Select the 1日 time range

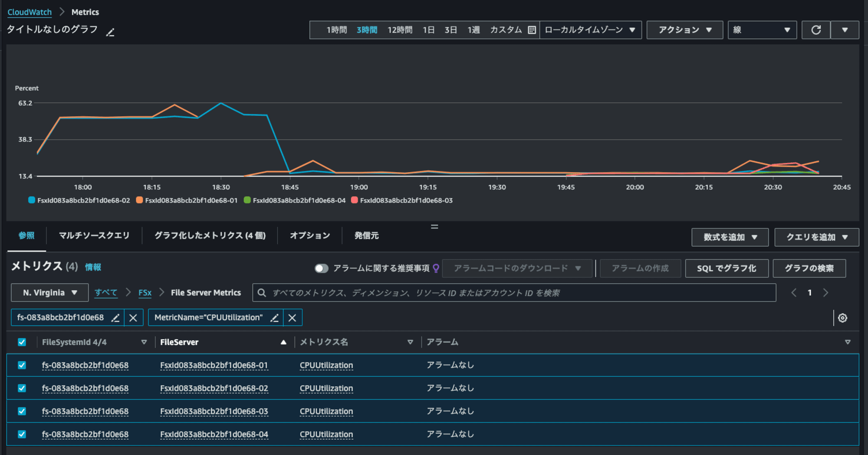[429, 30]
